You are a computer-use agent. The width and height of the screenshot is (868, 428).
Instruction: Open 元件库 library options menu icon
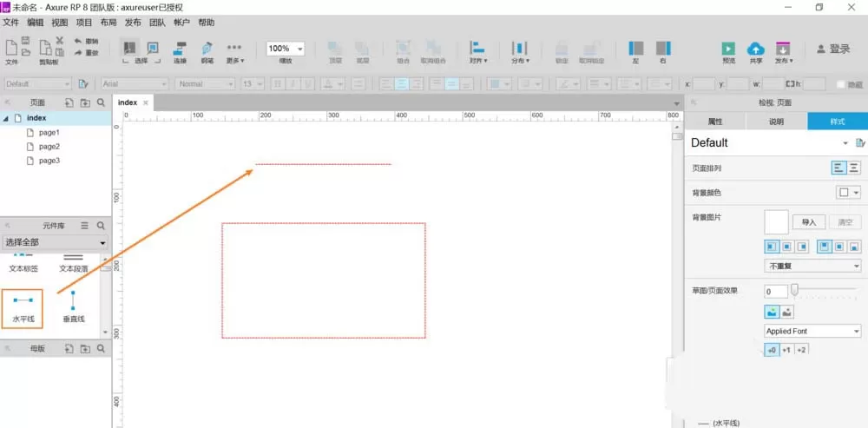click(x=85, y=226)
